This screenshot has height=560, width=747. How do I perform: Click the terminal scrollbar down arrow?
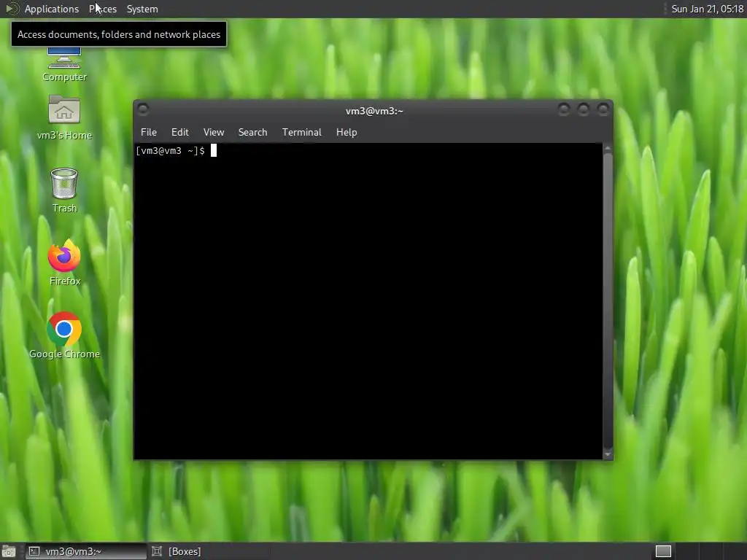click(608, 454)
